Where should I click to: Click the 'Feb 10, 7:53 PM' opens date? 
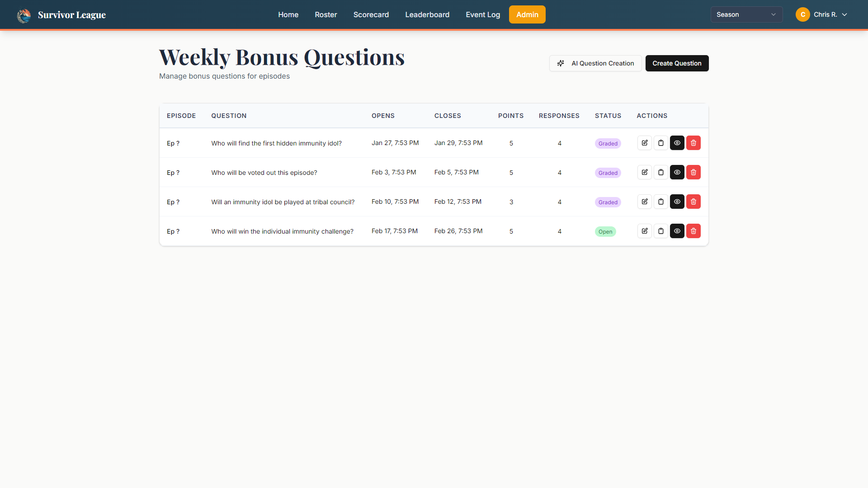[x=395, y=202]
